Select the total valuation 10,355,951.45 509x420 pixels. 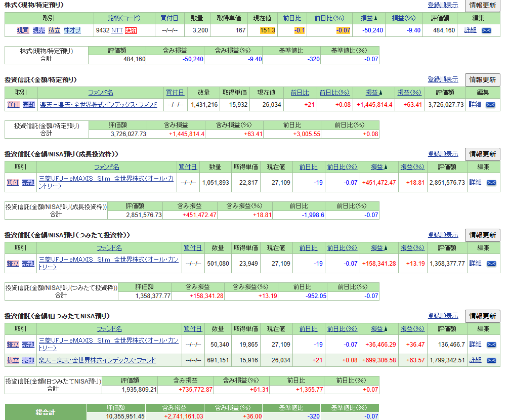[125, 416]
